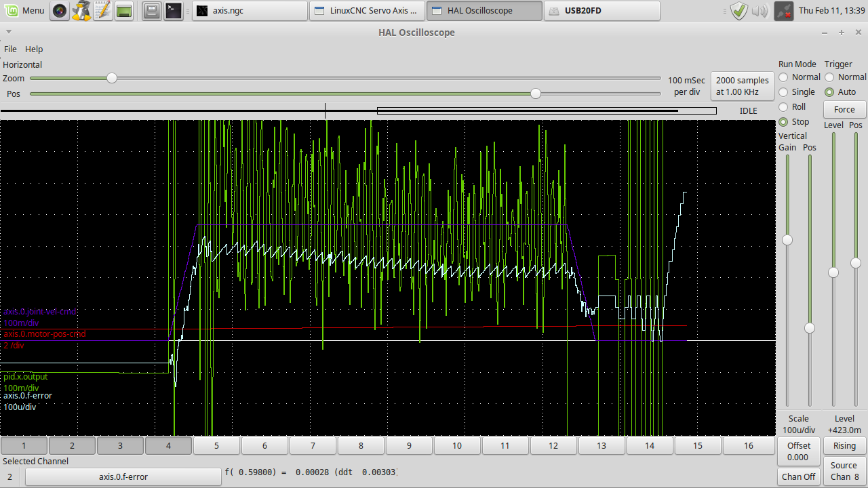Click the network connection tray icon
The image size is (868, 488).
[x=784, y=11]
